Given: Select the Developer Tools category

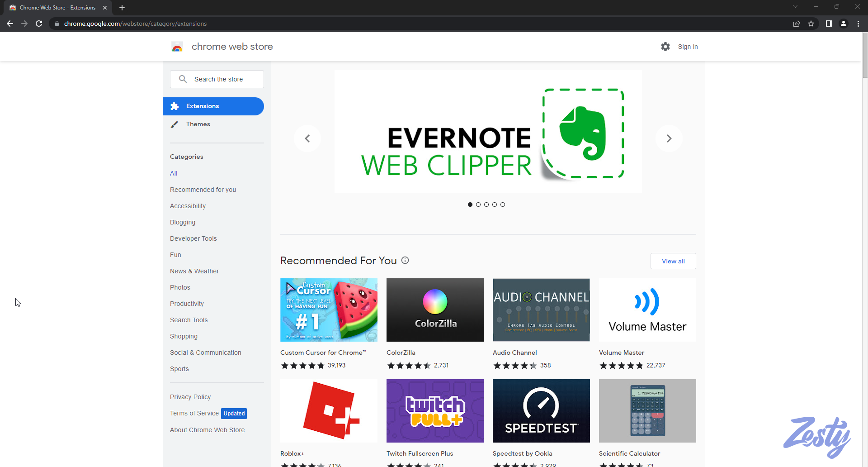Looking at the screenshot, I should tap(193, 238).
